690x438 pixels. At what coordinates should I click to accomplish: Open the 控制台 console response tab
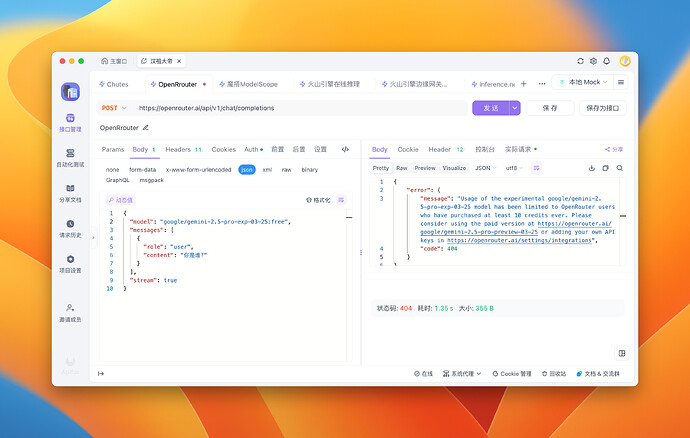[484, 150]
